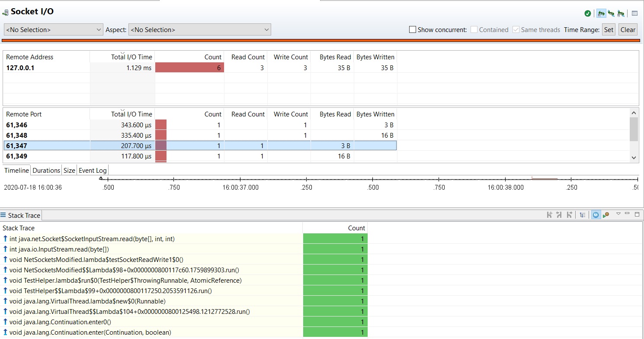644x339 pixels.
Task: Switch to the Durations tab
Action: point(46,170)
